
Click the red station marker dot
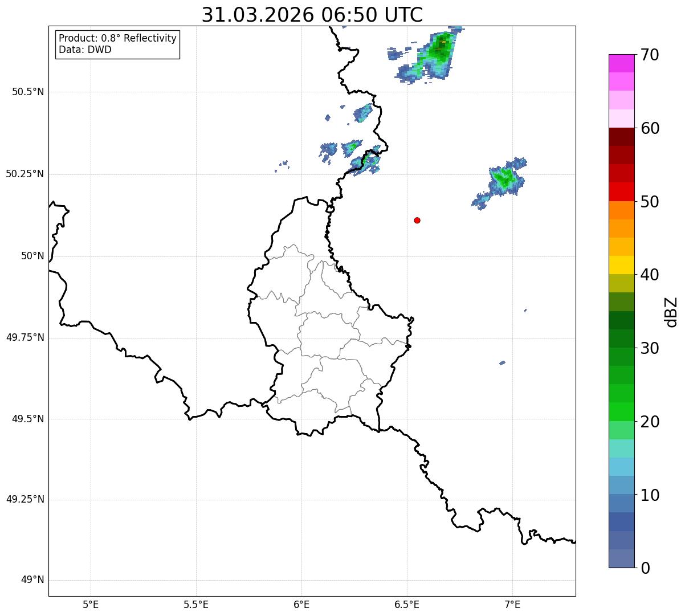coord(417,221)
